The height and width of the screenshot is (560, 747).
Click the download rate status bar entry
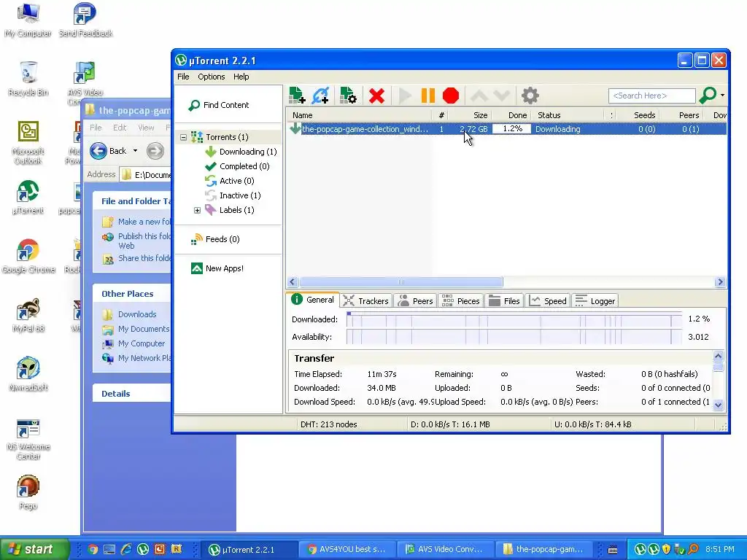pyautogui.click(x=450, y=424)
